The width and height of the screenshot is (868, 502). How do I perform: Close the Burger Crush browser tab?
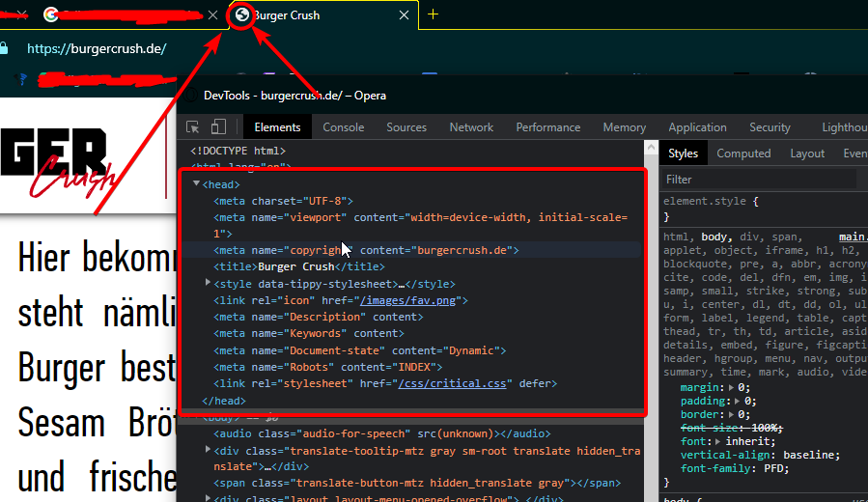(403, 15)
